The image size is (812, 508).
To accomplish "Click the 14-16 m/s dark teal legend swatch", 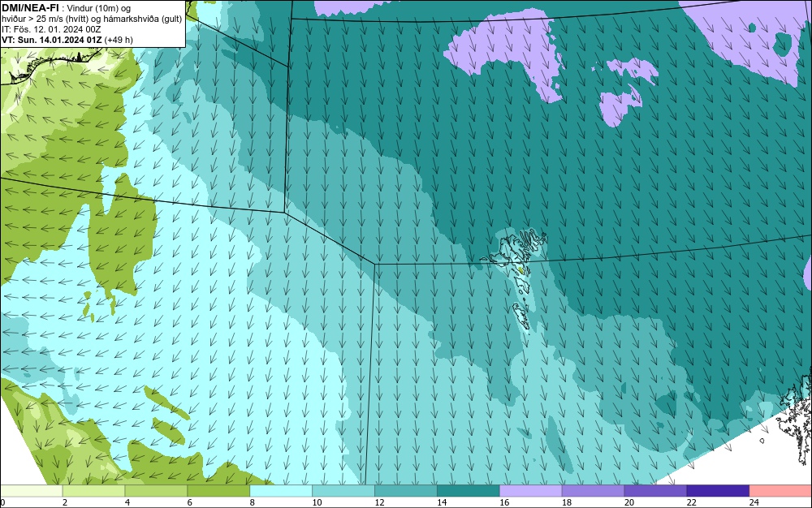I will pyautogui.click(x=469, y=491).
